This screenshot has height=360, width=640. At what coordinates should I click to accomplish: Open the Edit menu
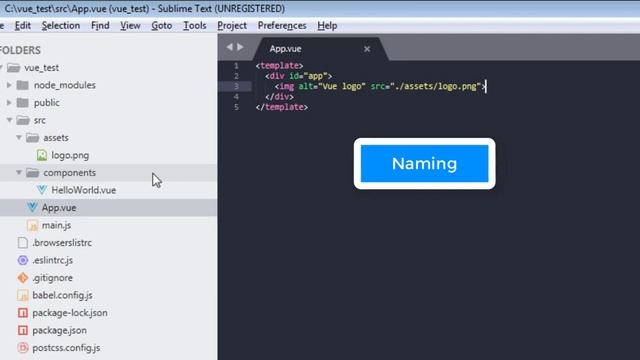pyautogui.click(x=23, y=26)
